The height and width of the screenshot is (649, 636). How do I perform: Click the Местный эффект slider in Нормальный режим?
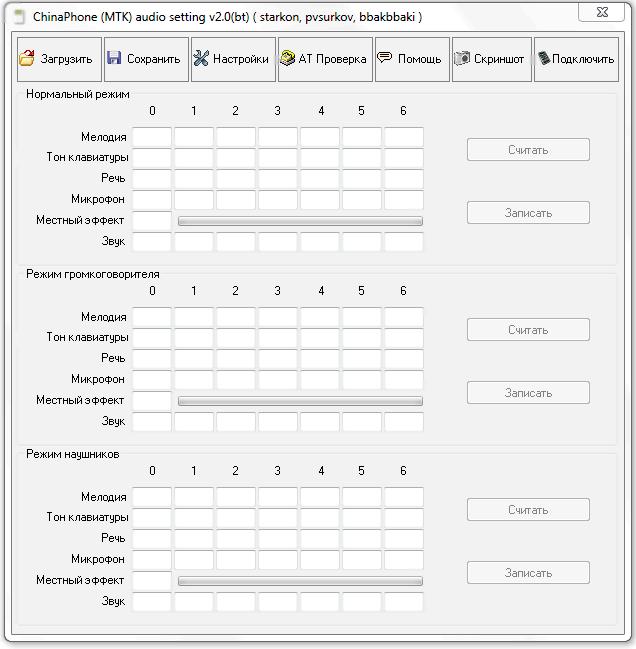pyautogui.click(x=300, y=221)
